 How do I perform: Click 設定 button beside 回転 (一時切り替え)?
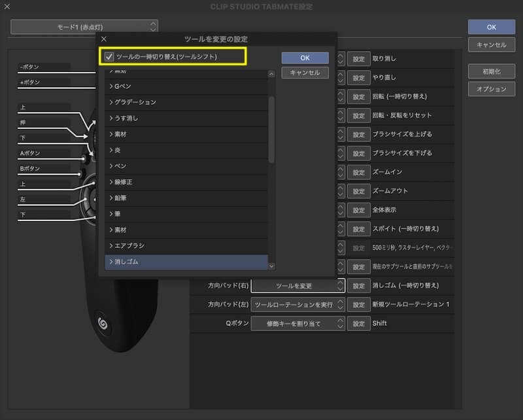(x=358, y=97)
